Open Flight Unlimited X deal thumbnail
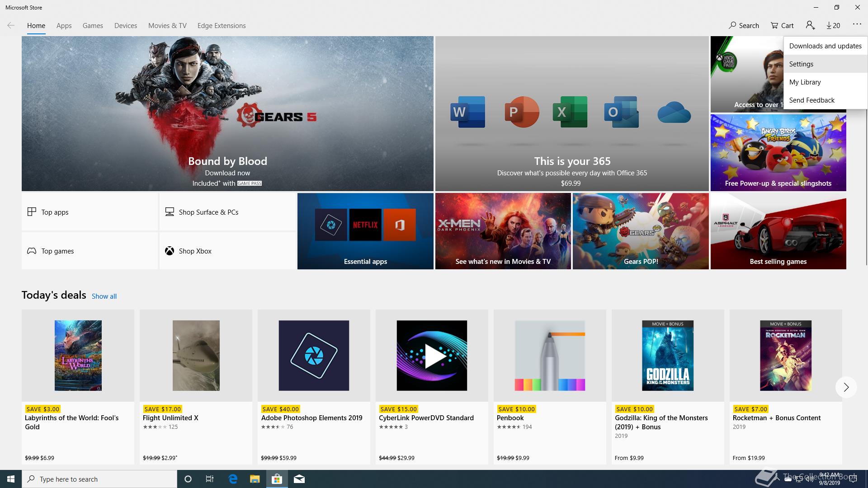 tap(196, 356)
